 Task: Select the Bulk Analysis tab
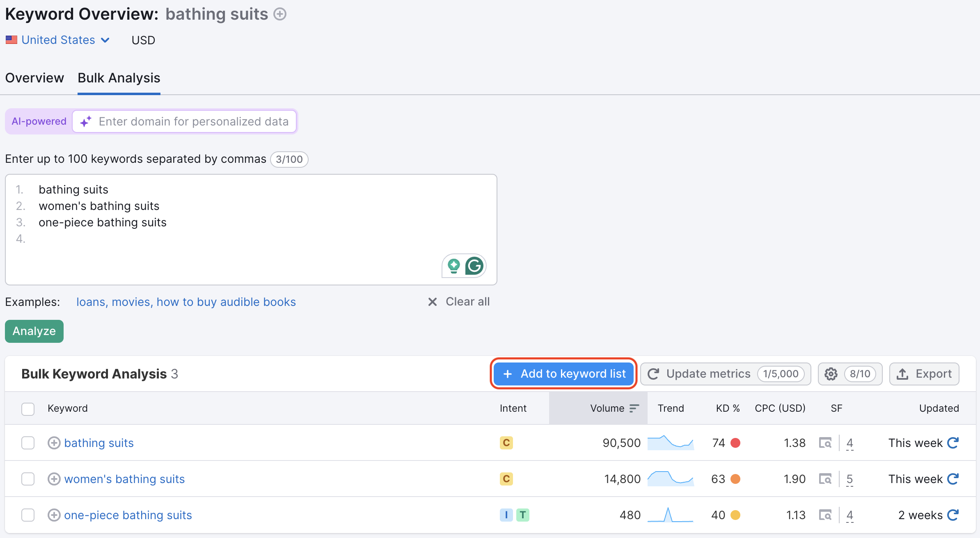[119, 78]
